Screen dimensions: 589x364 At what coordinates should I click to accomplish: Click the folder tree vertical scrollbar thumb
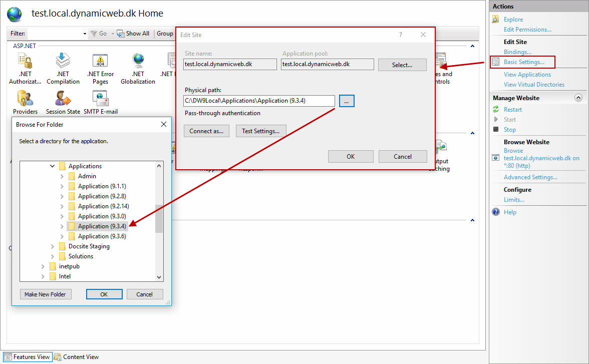coord(159,219)
